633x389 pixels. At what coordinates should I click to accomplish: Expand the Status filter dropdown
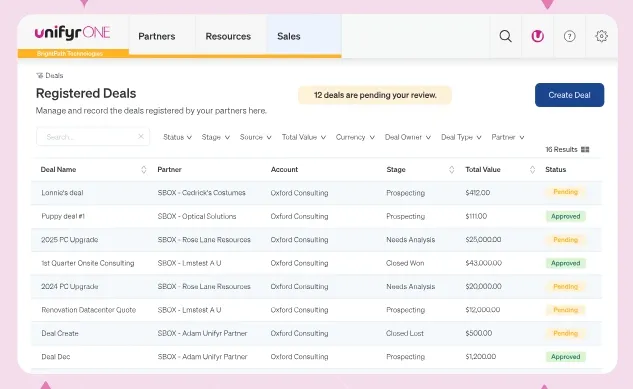[177, 137]
